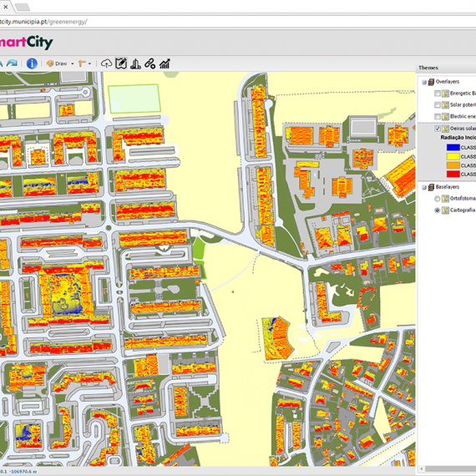Viewport: 476px width, 476px height.
Task: Click the Baselayers folder icon
Action: (431, 187)
